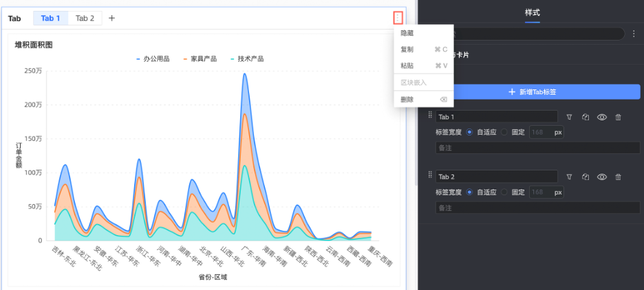Screen dimensions: 644x290
Task: Toggle visibility eye for Tab 1
Action: (x=601, y=118)
